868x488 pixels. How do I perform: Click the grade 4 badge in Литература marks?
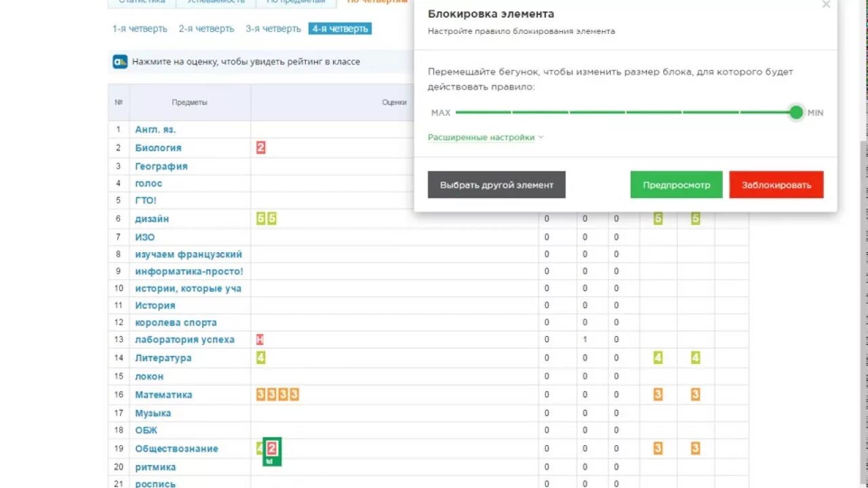tap(261, 358)
